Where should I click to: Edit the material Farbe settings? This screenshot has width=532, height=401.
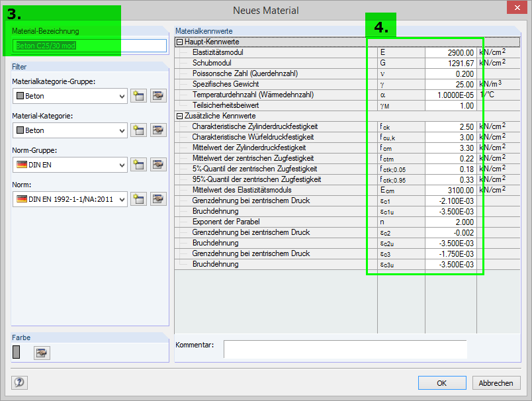42,353
